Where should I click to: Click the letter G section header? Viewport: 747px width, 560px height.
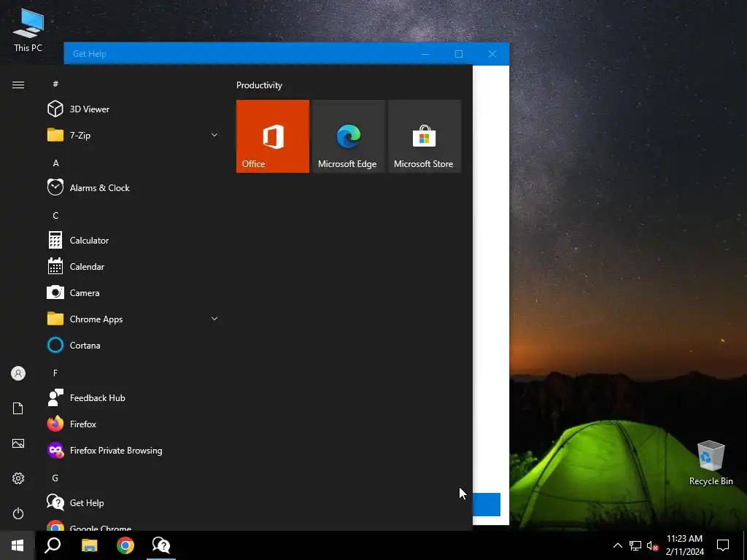[55, 478]
